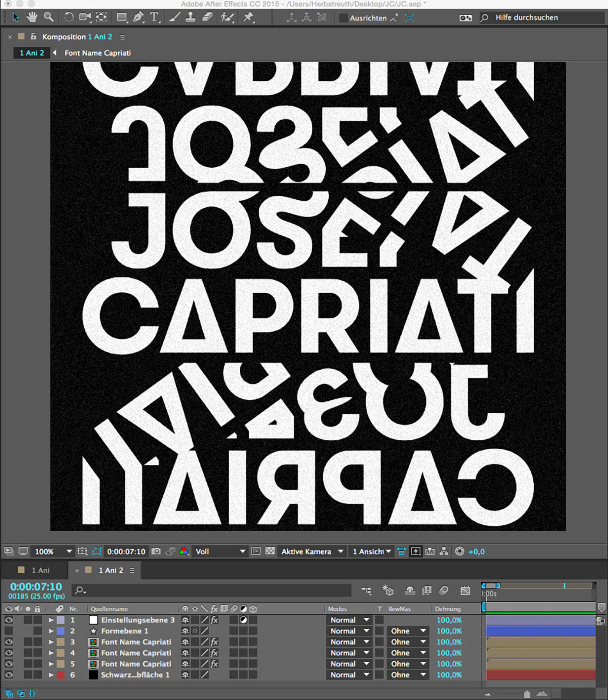Toggle mask and shape path visibility icon
This screenshot has height=700, width=608.
pos(97,551)
